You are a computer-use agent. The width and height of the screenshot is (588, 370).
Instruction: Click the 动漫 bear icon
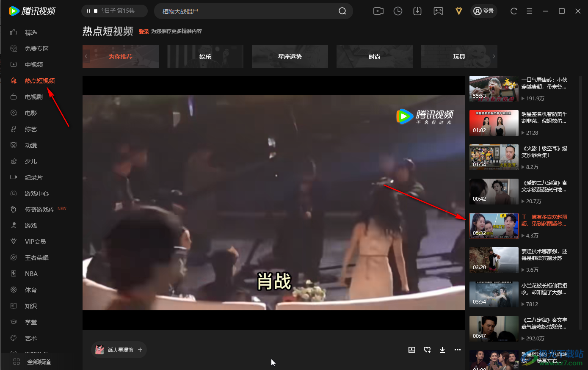[x=14, y=145]
